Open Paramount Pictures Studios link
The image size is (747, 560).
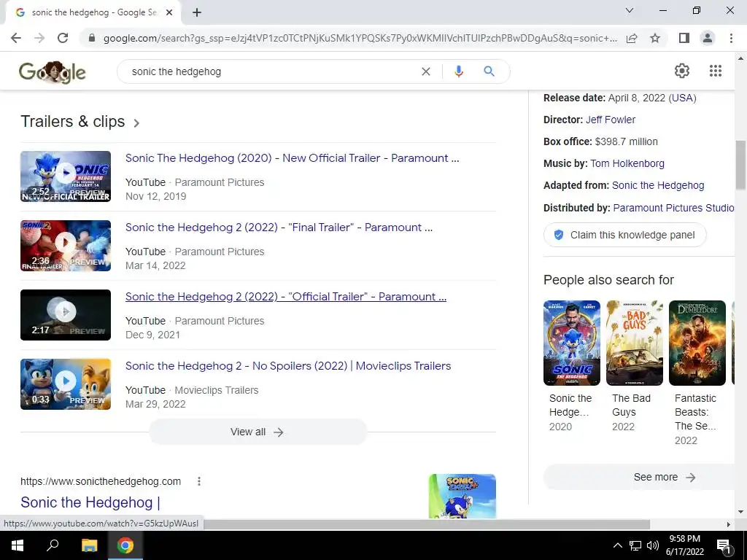click(673, 208)
